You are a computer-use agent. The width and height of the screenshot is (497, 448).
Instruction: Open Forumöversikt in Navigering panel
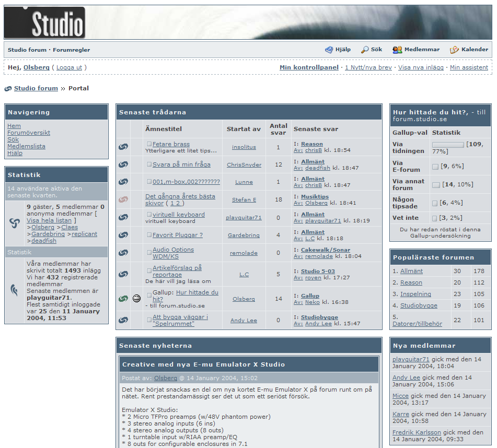(x=29, y=133)
